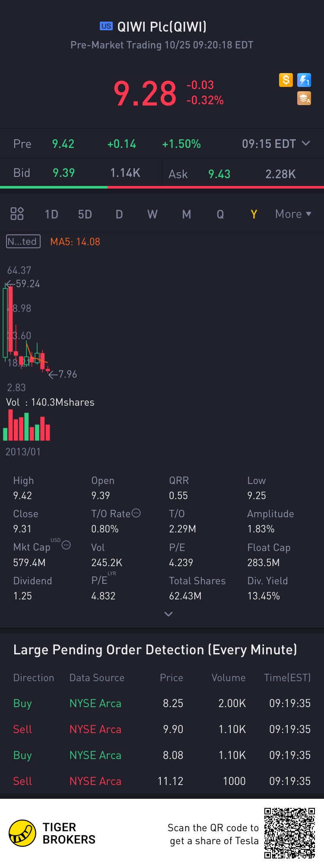The height and width of the screenshot is (868, 324).
Task: Tap the bid/ask ratio bar
Action: pos(162,187)
